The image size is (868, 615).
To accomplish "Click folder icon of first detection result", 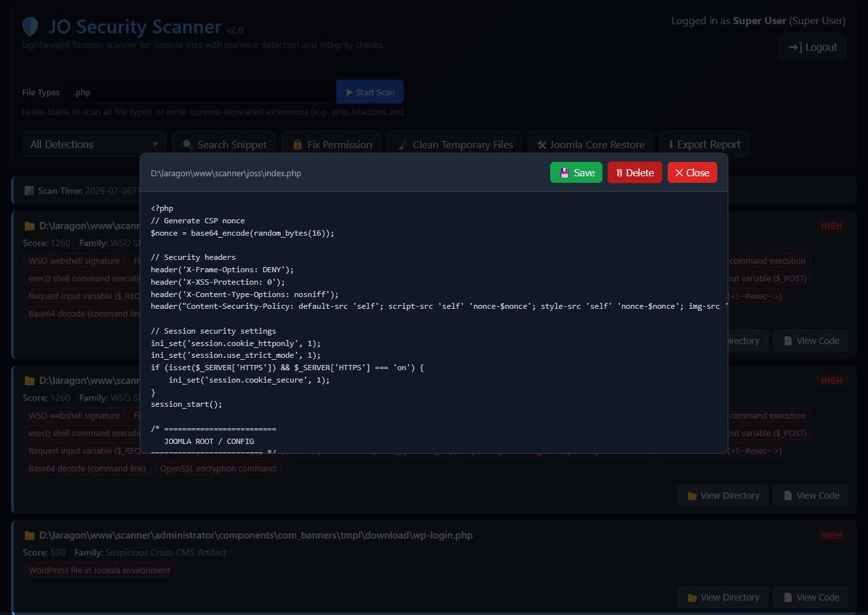I will click(29, 226).
